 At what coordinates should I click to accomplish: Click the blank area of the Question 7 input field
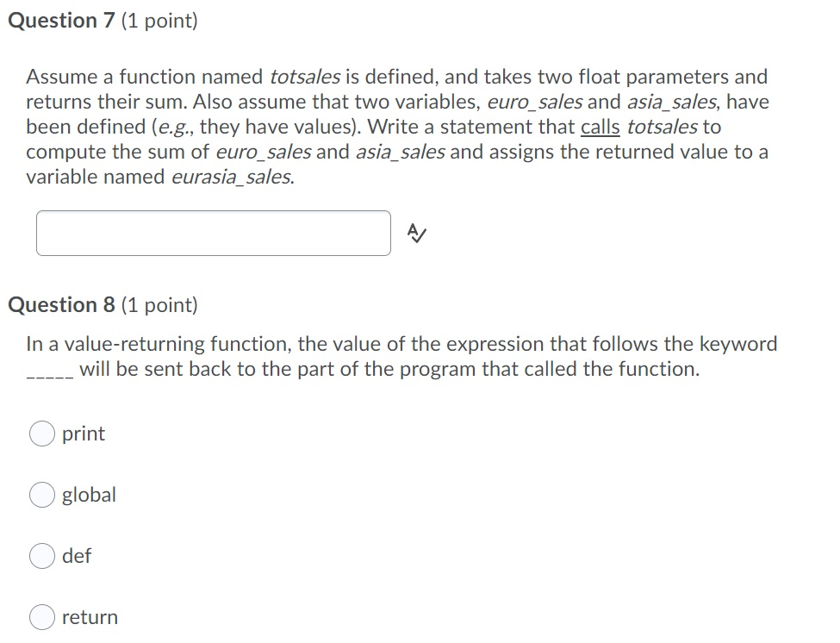(x=212, y=231)
